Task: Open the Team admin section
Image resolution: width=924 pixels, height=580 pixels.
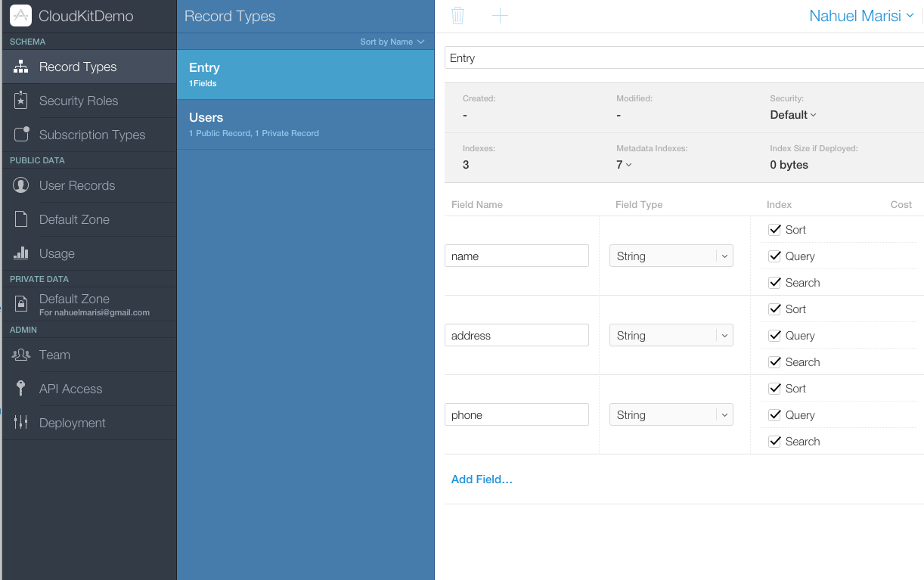Action: (x=88, y=355)
